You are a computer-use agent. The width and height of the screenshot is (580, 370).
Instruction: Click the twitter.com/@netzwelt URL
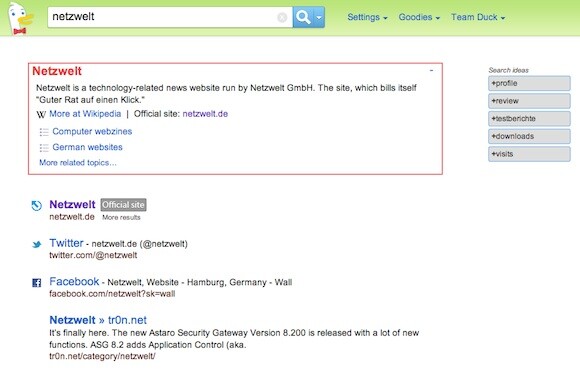click(x=93, y=255)
